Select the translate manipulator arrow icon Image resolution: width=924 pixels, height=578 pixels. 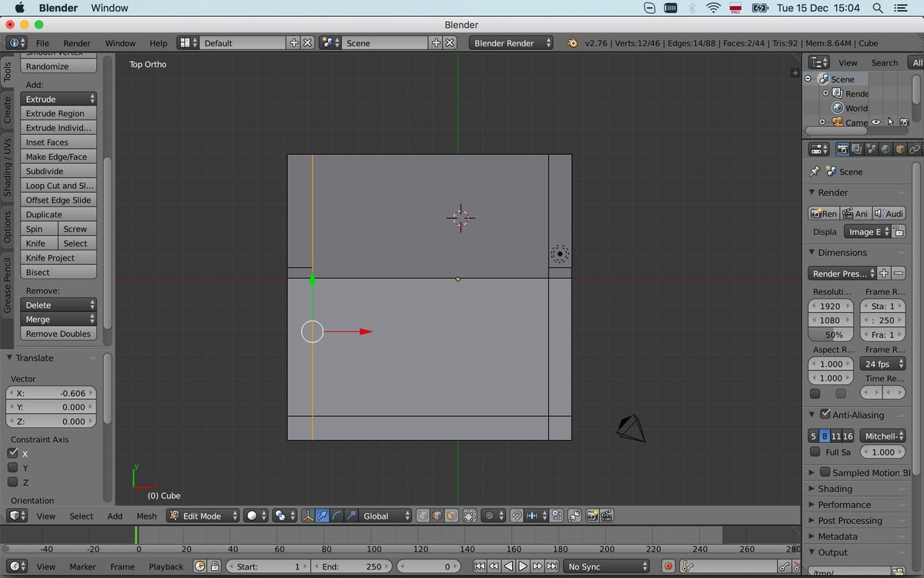point(323,516)
